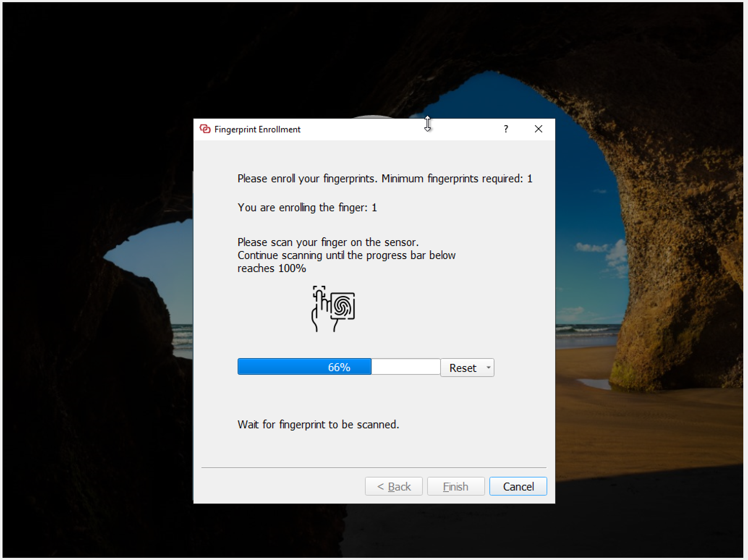Click 'Please scan your finger on the sensor' line
The width and height of the screenshot is (748, 560).
[328, 242]
